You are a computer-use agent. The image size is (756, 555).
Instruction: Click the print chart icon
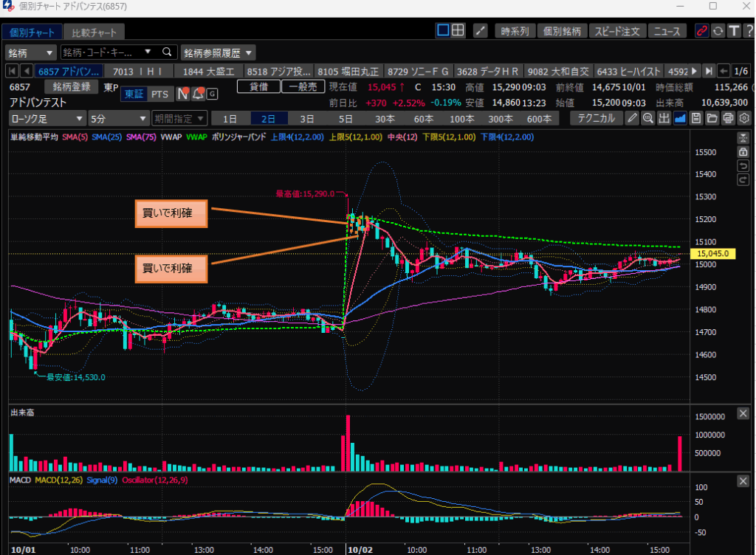point(728,119)
